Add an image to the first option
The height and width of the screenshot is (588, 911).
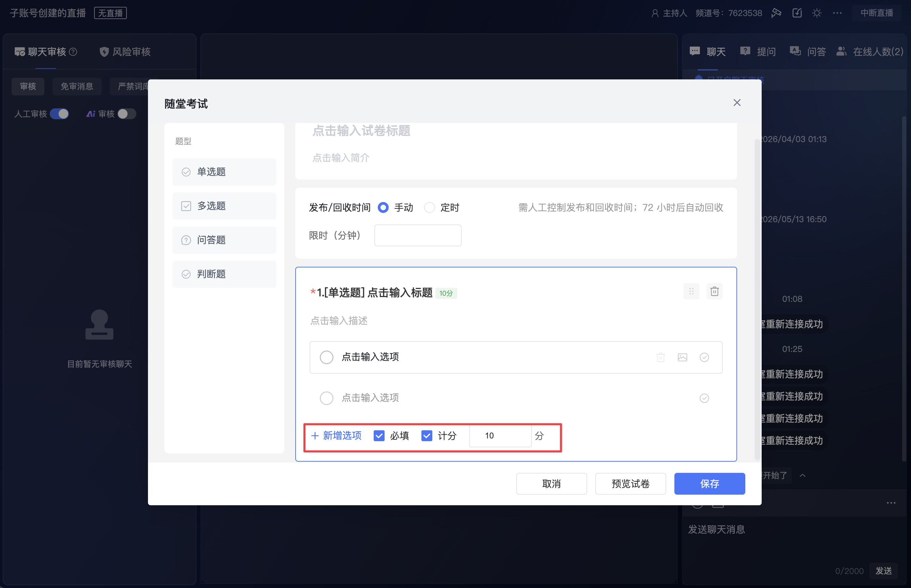[683, 357]
